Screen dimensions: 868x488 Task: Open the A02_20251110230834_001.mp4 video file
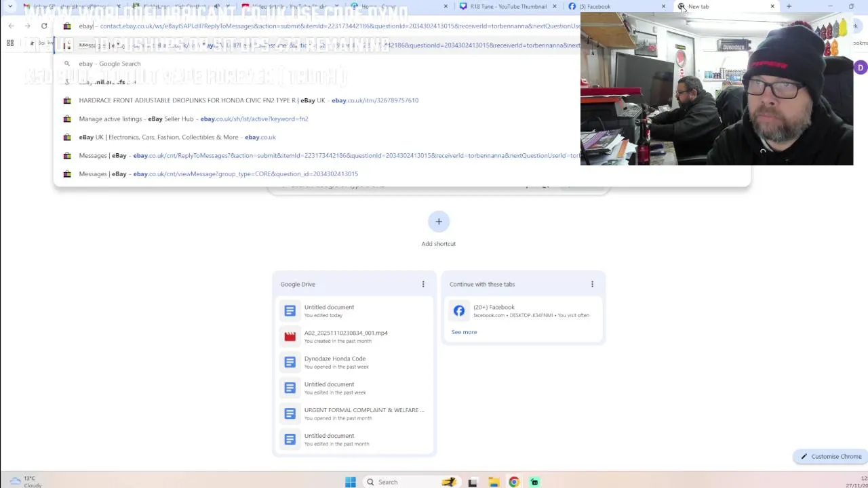click(x=353, y=336)
